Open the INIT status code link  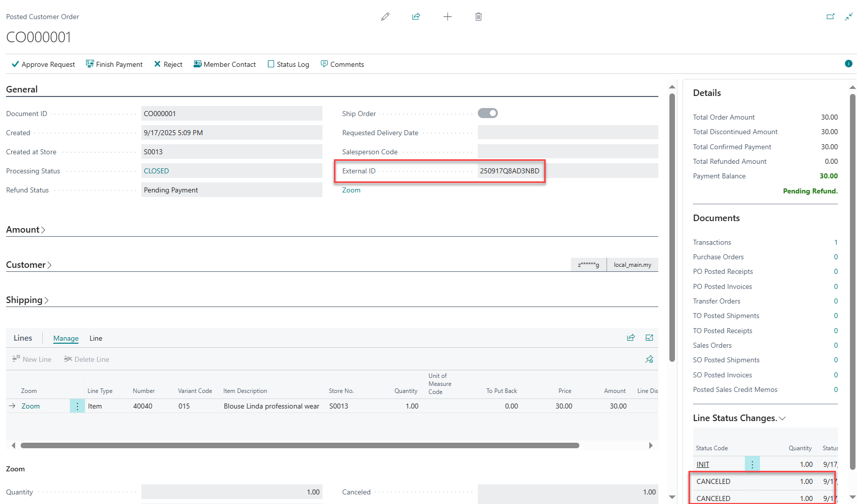coord(703,464)
